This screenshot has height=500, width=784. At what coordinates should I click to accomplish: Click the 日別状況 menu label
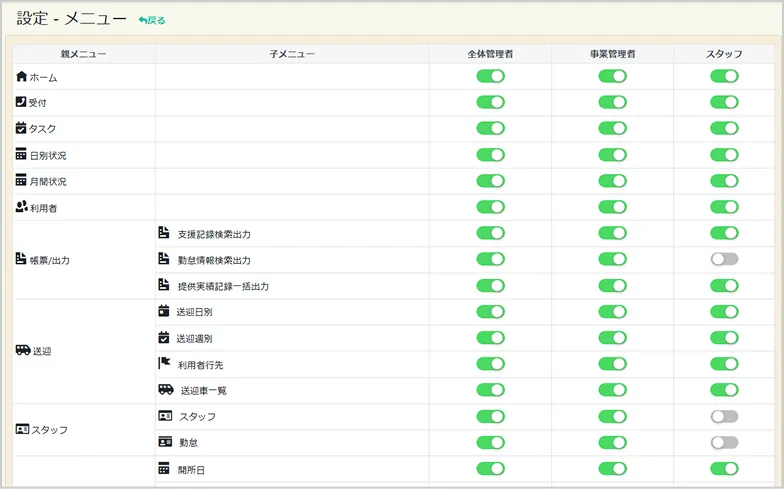[x=48, y=156]
